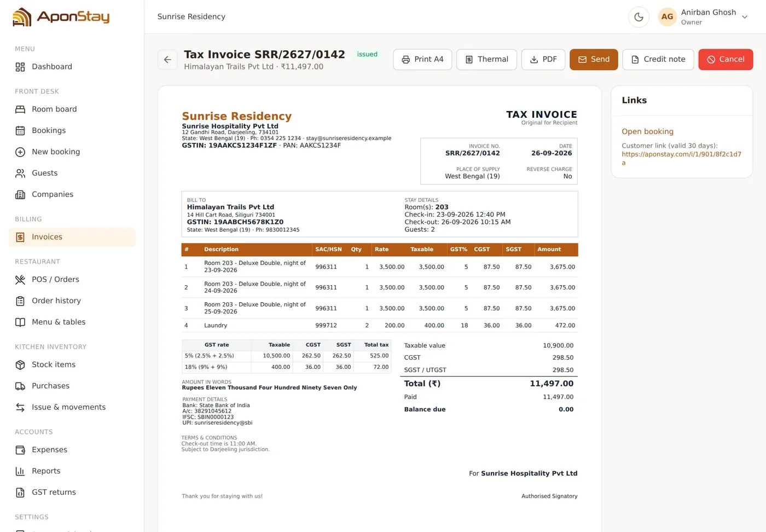Open Order history page
The width and height of the screenshot is (766, 532).
(x=72, y=301)
